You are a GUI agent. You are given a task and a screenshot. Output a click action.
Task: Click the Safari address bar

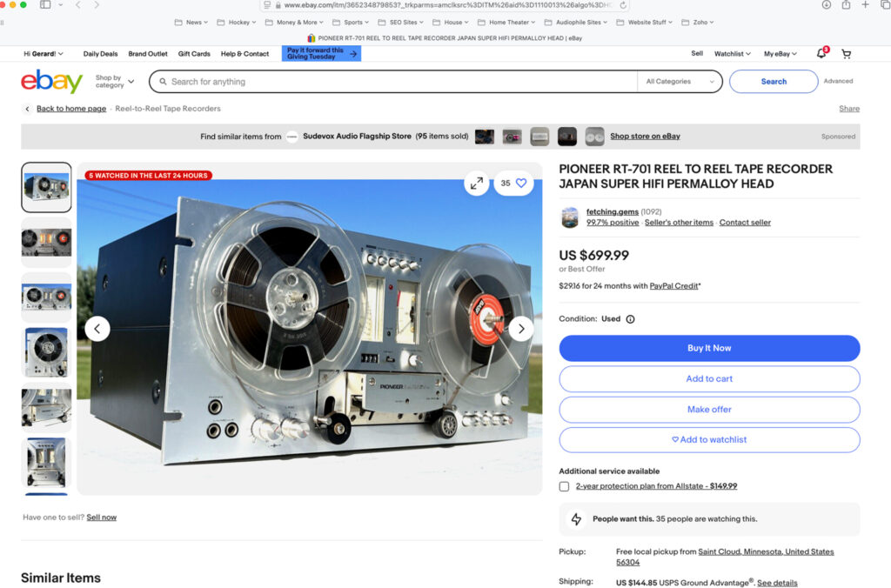click(445, 5)
